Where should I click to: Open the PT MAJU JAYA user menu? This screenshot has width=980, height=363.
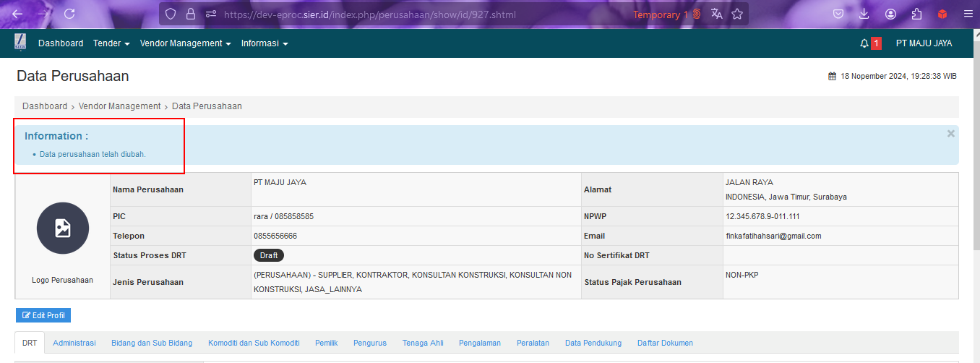[924, 43]
